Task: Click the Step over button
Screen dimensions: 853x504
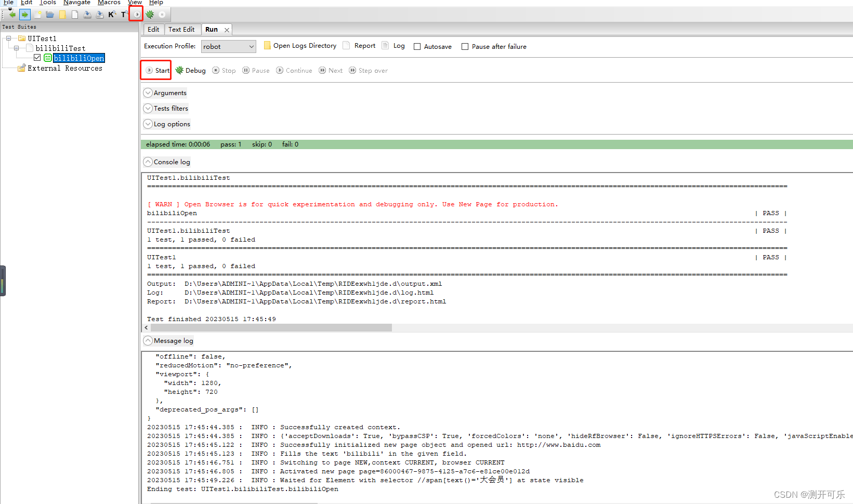Action: pos(369,71)
